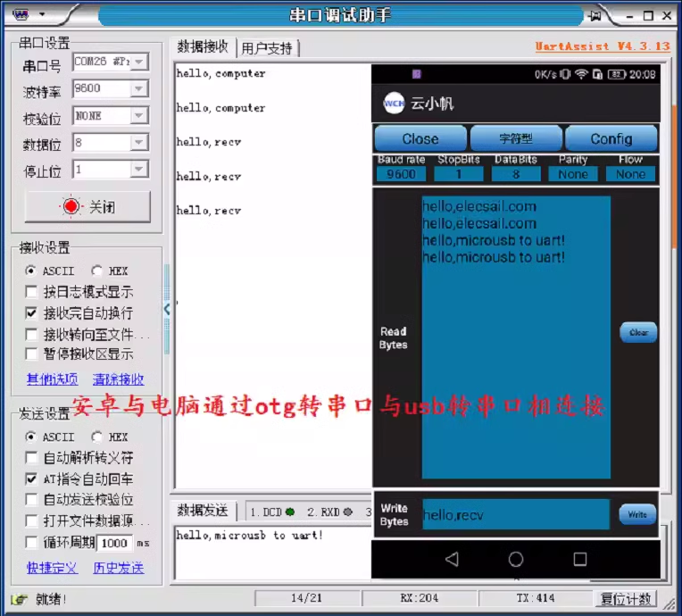Tap the phone Baud rate 9600 value
Image resolution: width=682 pixels, height=616 pixels.
[401, 174]
